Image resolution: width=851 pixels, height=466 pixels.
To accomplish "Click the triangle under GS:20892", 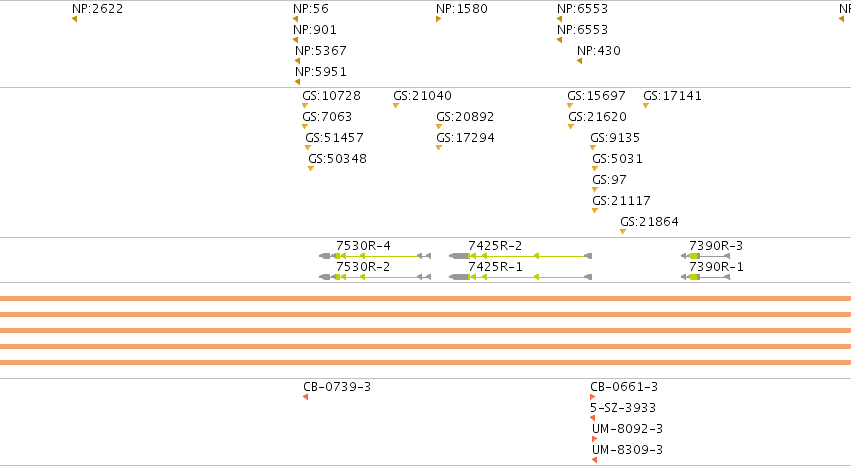I will point(439,127).
